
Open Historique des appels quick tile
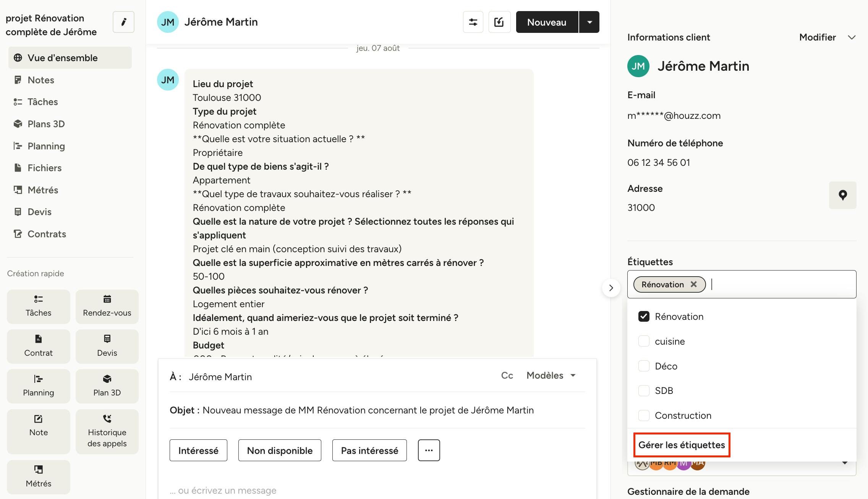pyautogui.click(x=107, y=431)
